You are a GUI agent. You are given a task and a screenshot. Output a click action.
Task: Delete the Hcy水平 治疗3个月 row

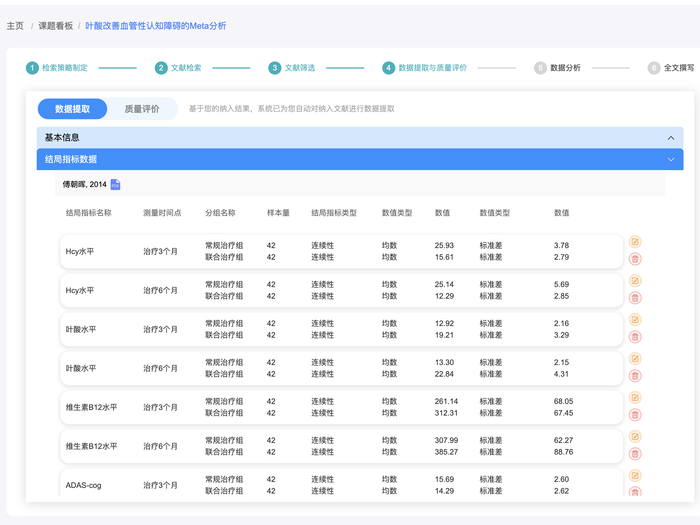click(x=635, y=260)
